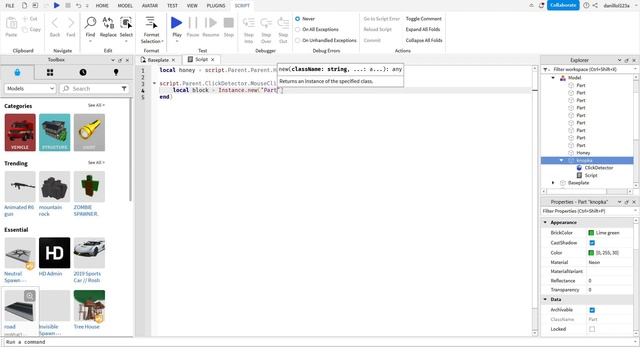Click the Toolbox search field

point(94,89)
